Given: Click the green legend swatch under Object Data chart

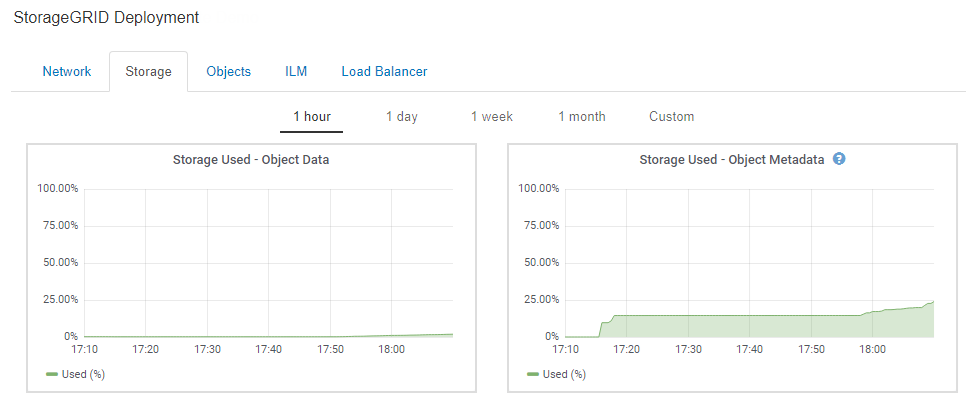Looking at the screenshot, I should (52, 374).
